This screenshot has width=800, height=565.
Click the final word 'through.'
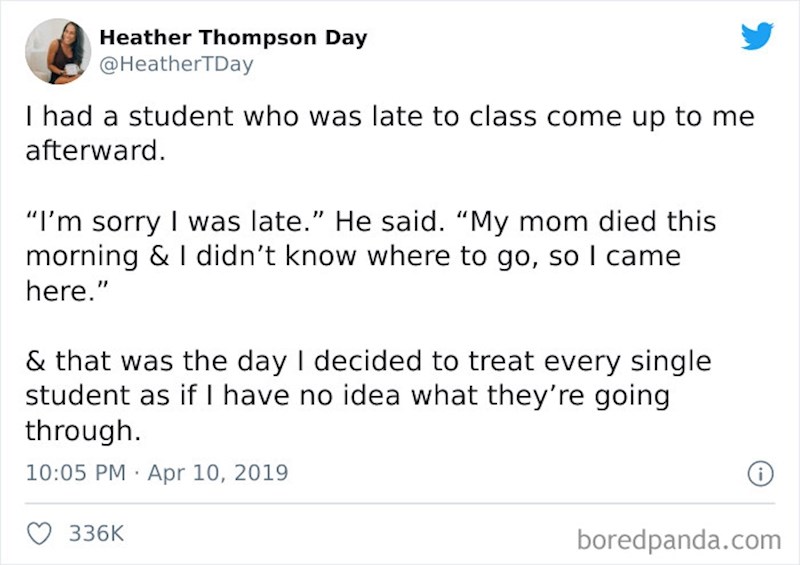pos(79,431)
